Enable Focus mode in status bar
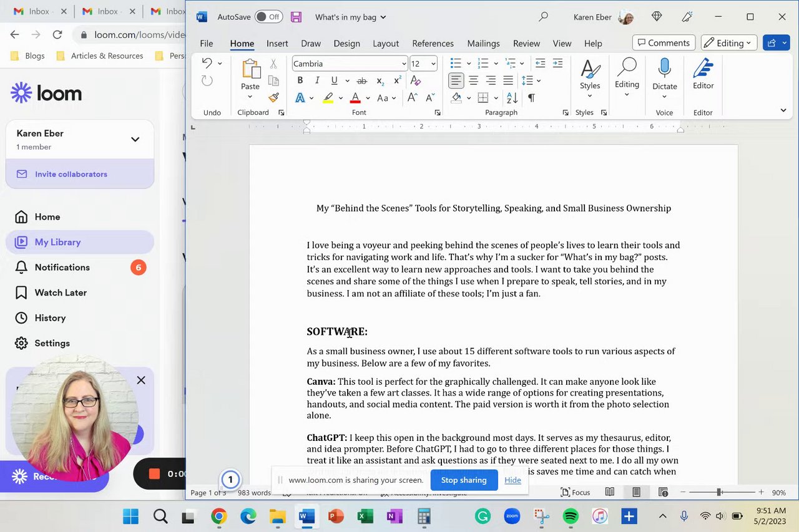 [576, 492]
